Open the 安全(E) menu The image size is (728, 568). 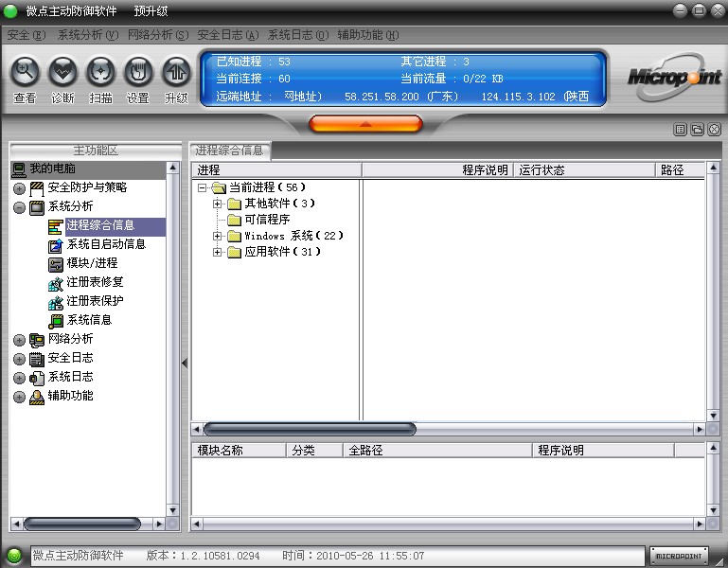[27, 35]
